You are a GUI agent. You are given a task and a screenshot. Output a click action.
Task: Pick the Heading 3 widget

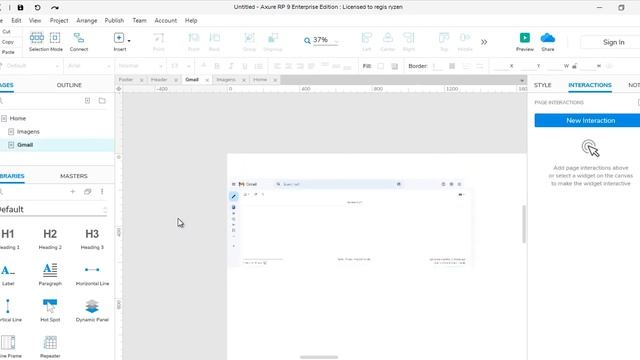pos(92,238)
